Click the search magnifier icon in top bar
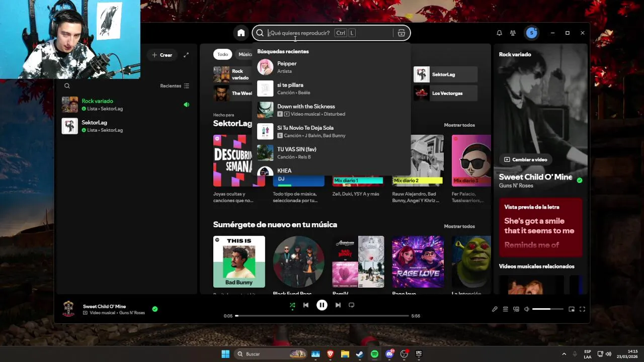Screen dimensions: 644x362 click(260, 33)
